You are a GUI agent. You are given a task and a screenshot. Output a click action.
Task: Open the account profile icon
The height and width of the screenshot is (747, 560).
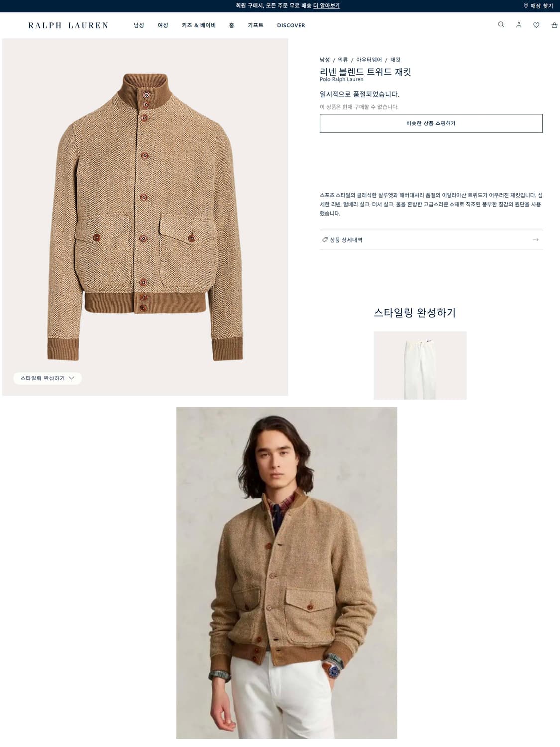519,25
